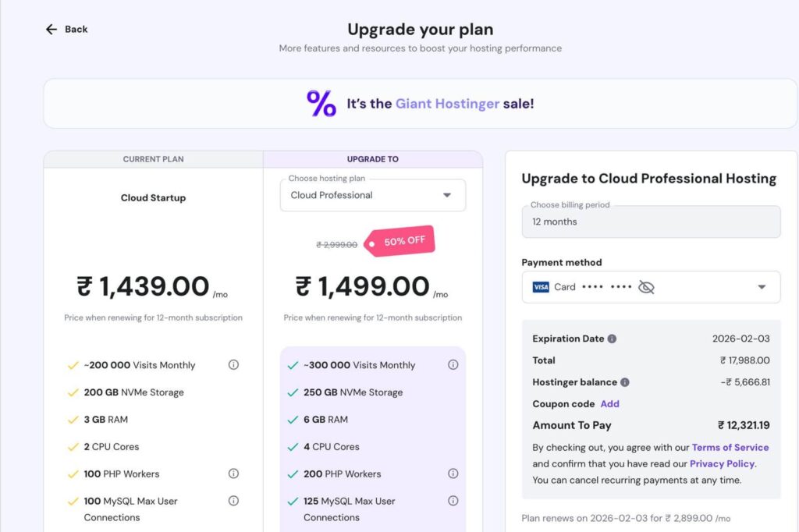Open the Privacy Policy link
The height and width of the screenshot is (532, 799).
pos(722,463)
